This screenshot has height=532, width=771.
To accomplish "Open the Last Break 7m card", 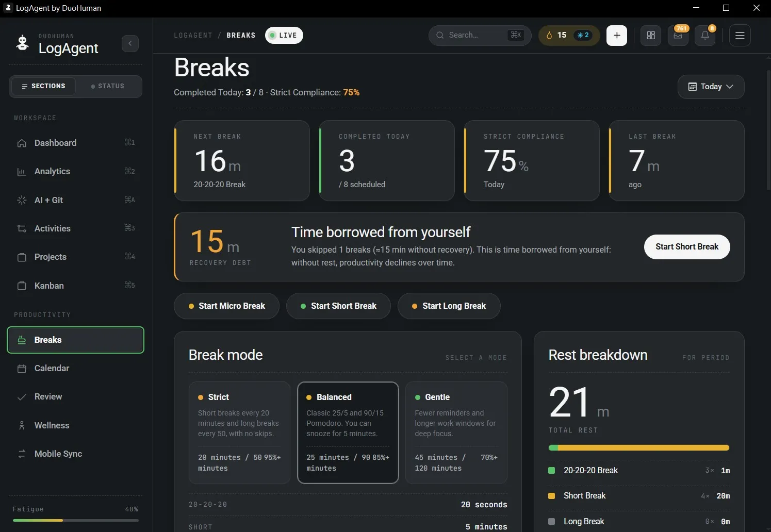I will (x=677, y=160).
